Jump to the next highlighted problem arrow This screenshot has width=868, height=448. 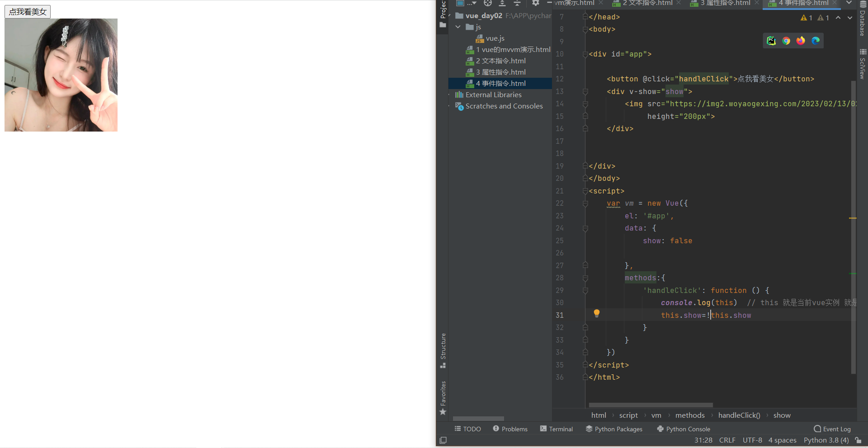(850, 18)
